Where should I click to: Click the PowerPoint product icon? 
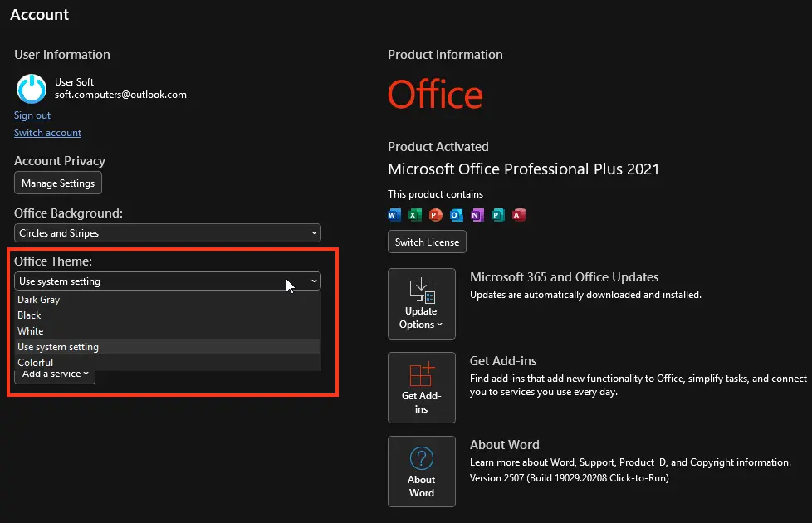click(436, 215)
